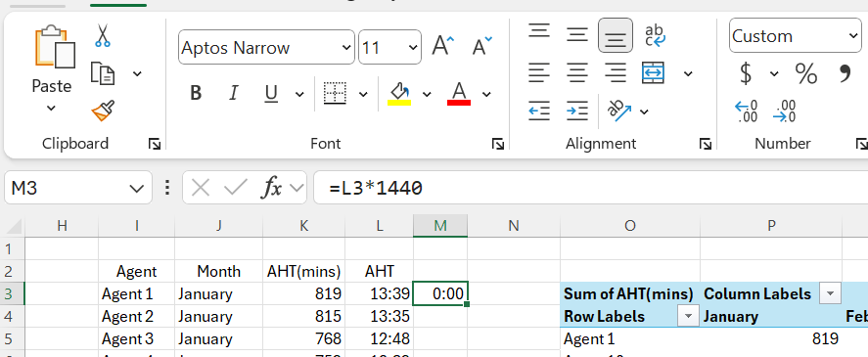Toggle Italic formatting
The width and height of the screenshot is (868, 357).
point(233,93)
